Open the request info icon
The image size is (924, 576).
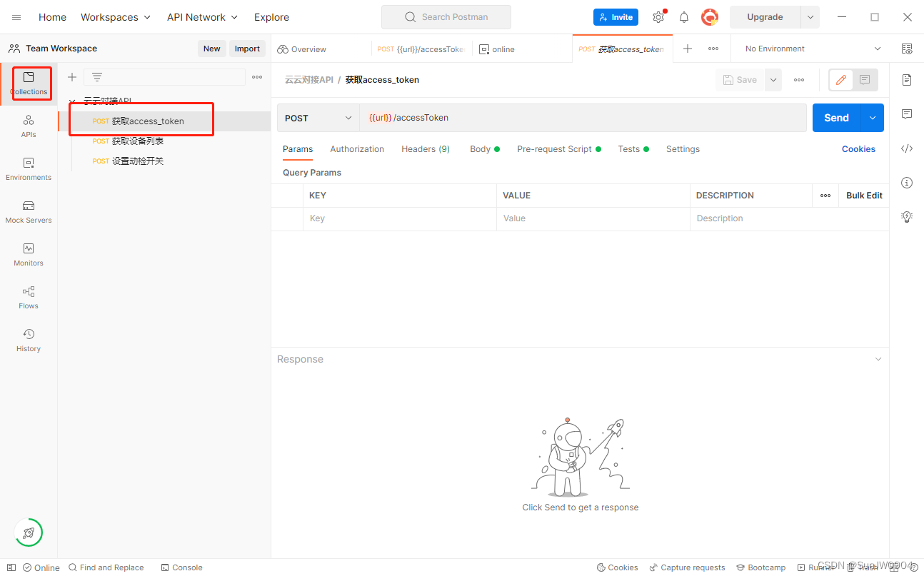click(907, 183)
